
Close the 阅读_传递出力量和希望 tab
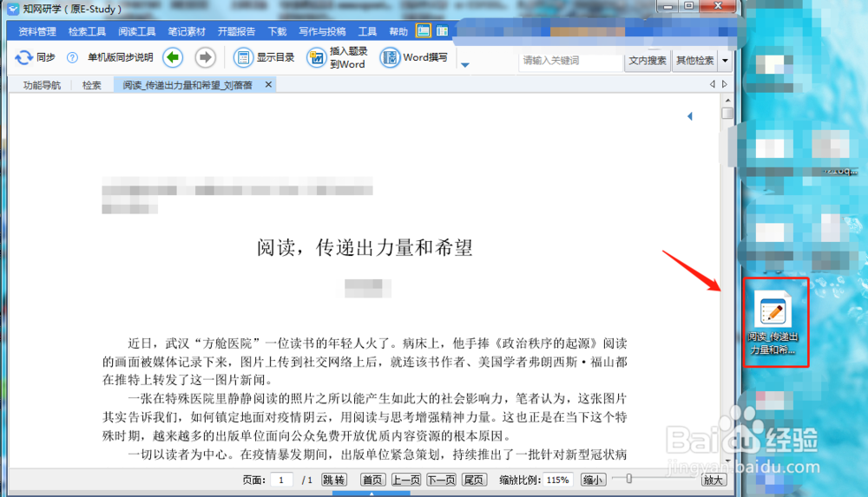click(x=268, y=85)
